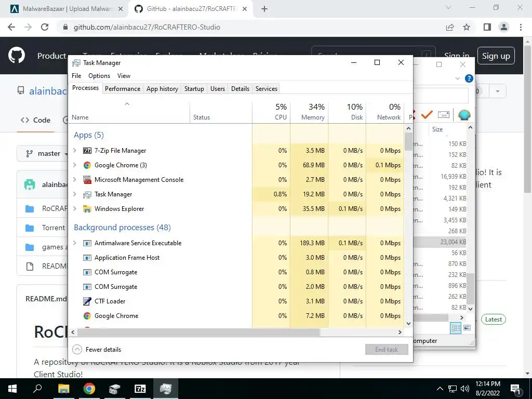Viewport: 532px width, 399px height.
Task: Click the blue help icon in 7-Zip window
Action: click(x=469, y=79)
